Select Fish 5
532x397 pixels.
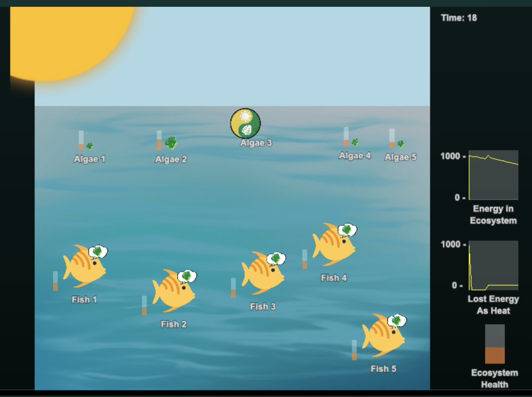coord(383,336)
